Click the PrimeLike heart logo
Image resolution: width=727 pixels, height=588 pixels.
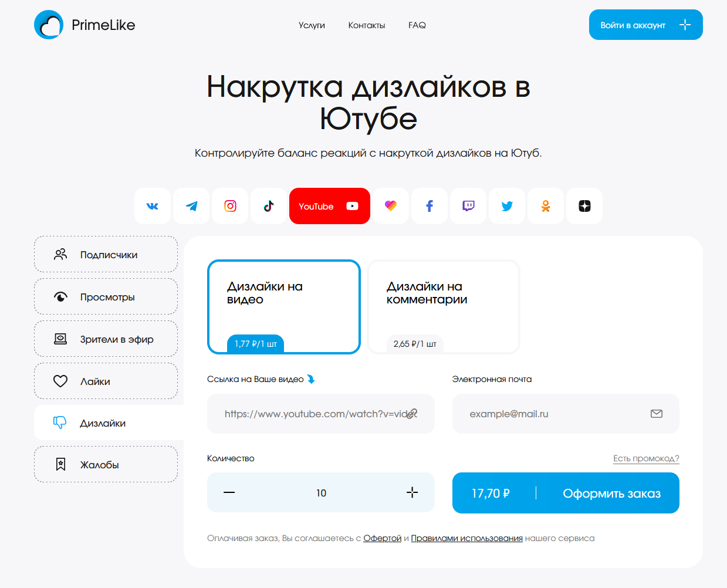(x=49, y=25)
